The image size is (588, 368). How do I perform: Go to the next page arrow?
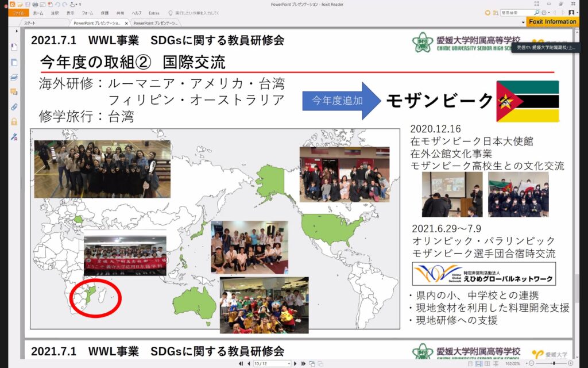click(295, 363)
